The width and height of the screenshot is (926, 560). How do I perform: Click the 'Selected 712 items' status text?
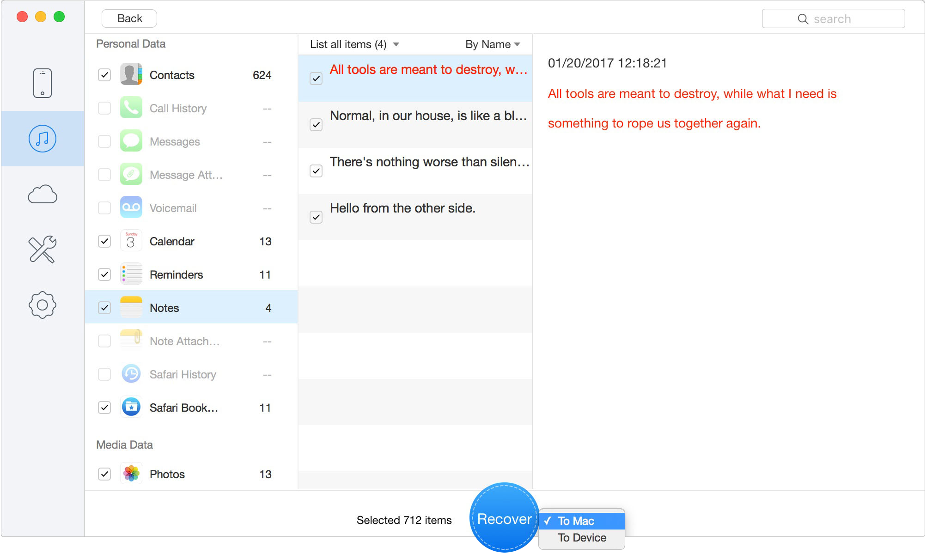click(404, 520)
